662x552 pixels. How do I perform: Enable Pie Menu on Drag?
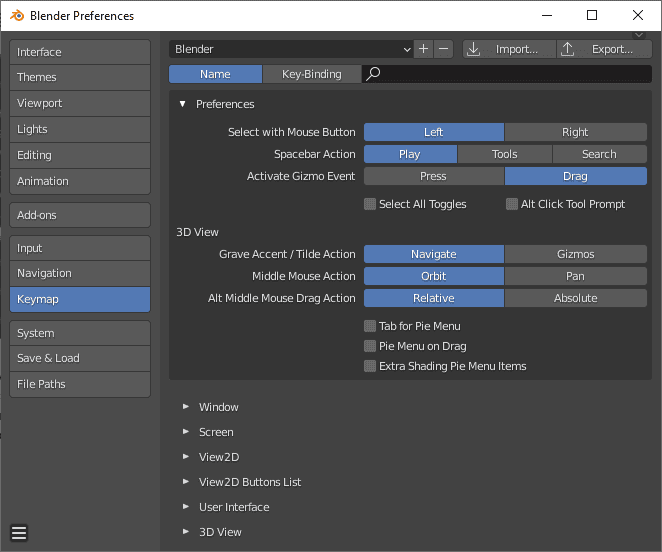[370, 346]
